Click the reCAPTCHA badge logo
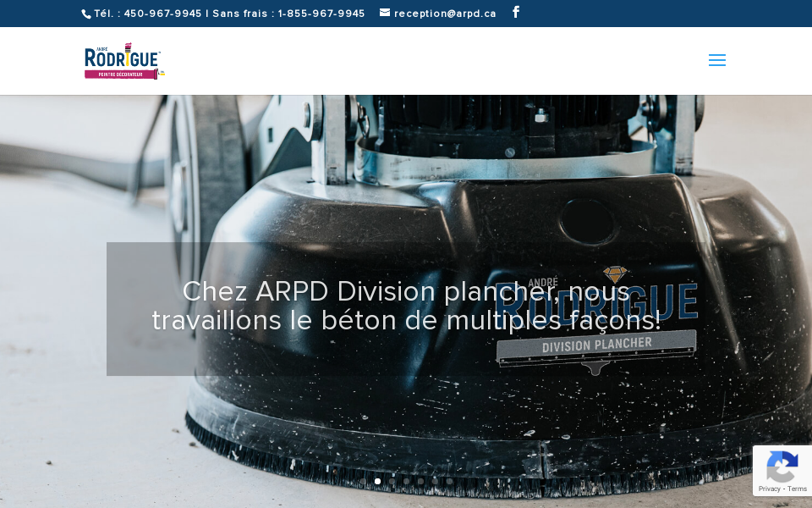812x508 pixels. [782, 466]
